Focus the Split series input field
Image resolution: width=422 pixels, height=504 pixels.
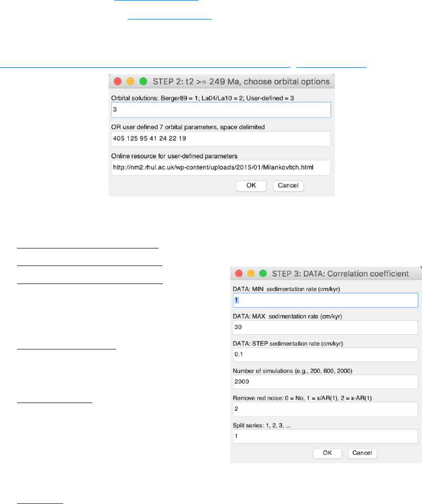click(x=325, y=436)
